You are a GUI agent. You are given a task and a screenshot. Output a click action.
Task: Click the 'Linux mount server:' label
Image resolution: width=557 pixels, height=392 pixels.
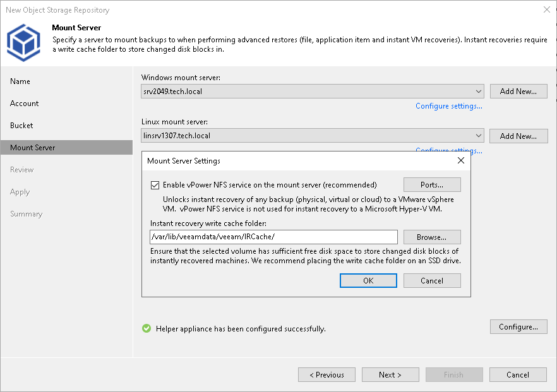[x=174, y=122]
